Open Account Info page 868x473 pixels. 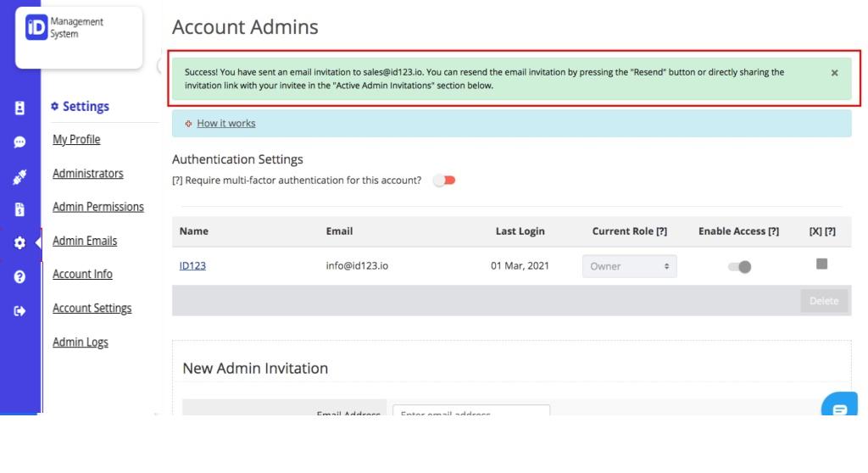coord(82,274)
